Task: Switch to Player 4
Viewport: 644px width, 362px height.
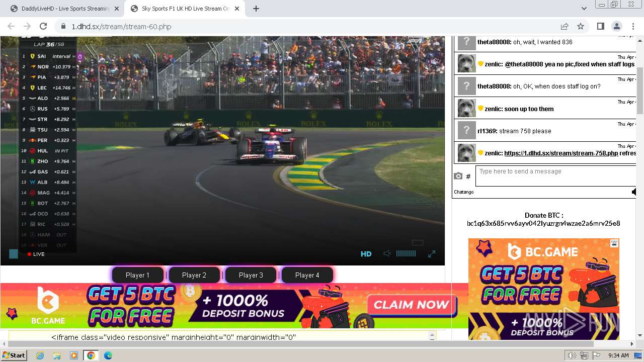Action: pos(307,275)
